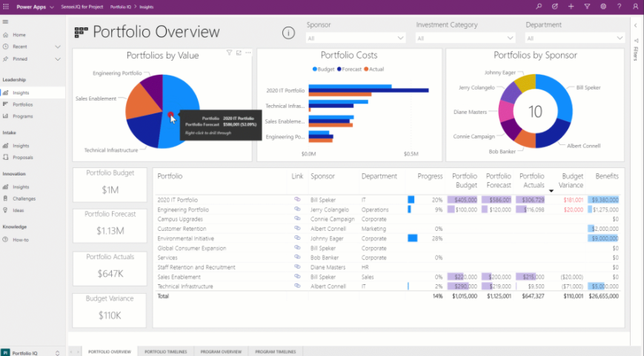Go to Home in the sidebar

19,35
